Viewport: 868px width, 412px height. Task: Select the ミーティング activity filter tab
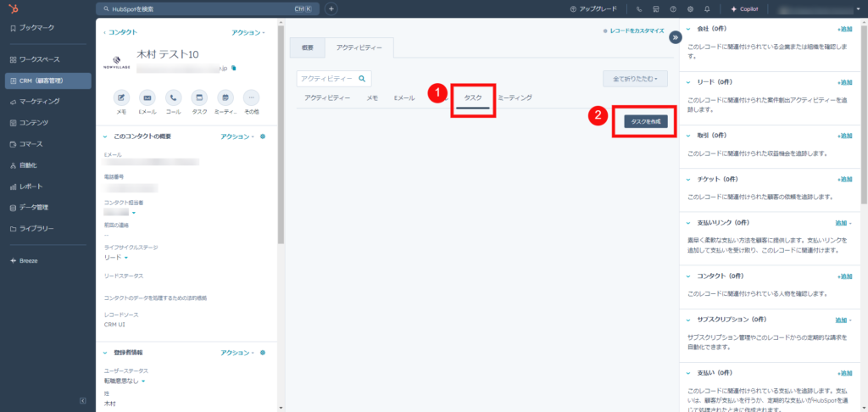click(x=515, y=98)
